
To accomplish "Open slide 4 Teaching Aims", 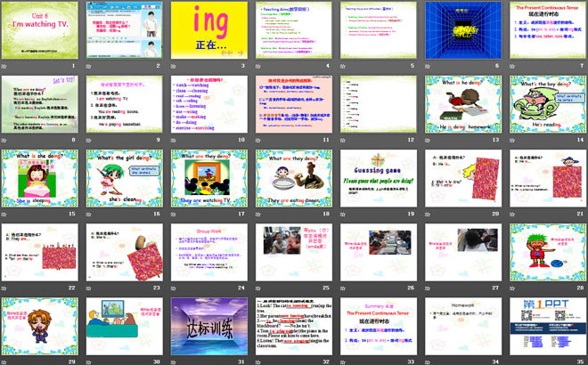I will 294,30.
